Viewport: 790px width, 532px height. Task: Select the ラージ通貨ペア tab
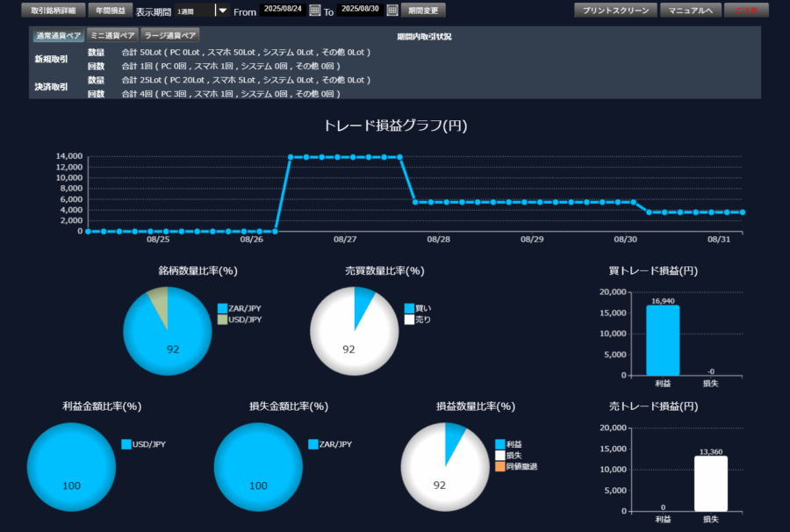[170, 36]
